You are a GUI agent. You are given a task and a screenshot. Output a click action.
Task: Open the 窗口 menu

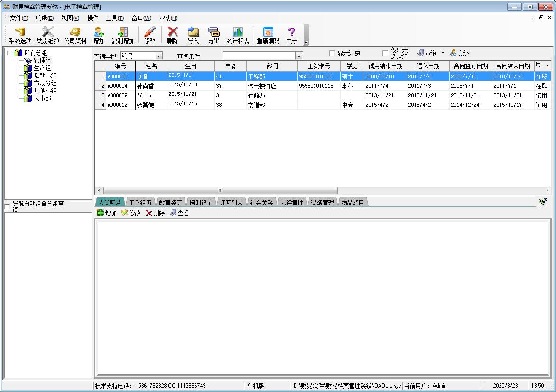(141, 18)
